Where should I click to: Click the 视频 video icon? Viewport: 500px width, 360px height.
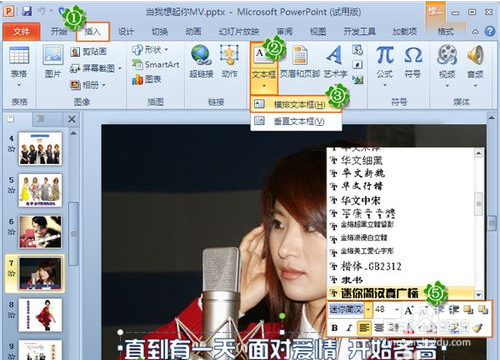coord(447,55)
